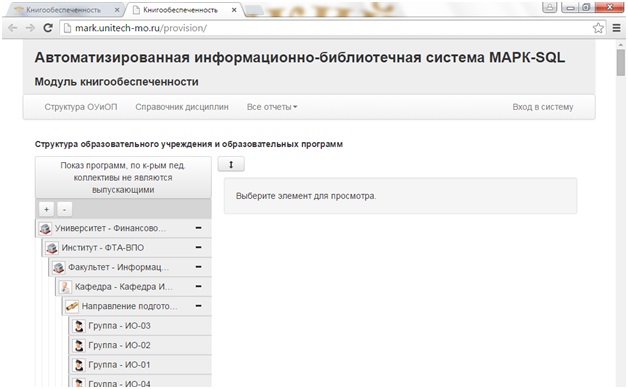Screen dimensions: 628x389
Task: Click the student icon for Группа ИО-01
Action: click(78, 365)
